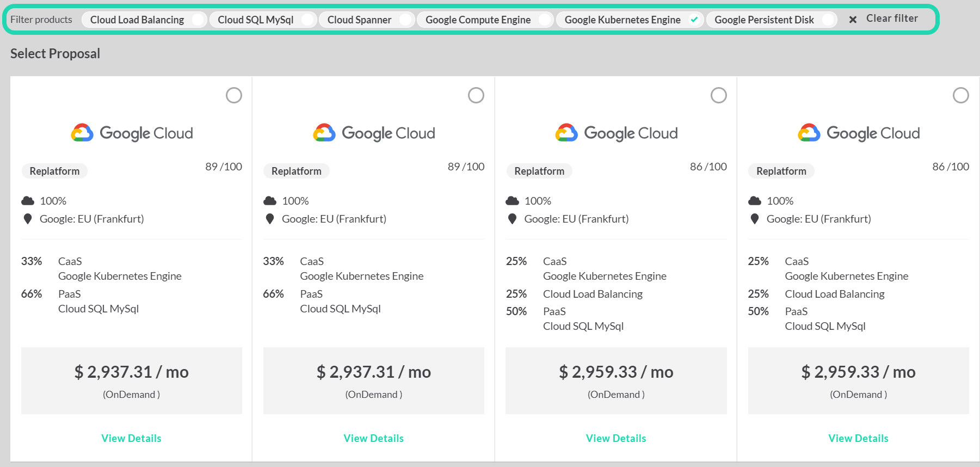Click the cloud 100% icon in the fourth card
The image size is (980, 467).
coord(755,201)
